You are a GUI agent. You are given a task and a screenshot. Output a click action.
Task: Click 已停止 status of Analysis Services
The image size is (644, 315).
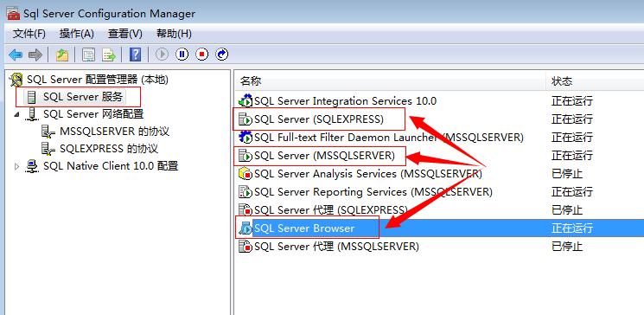[567, 174]
